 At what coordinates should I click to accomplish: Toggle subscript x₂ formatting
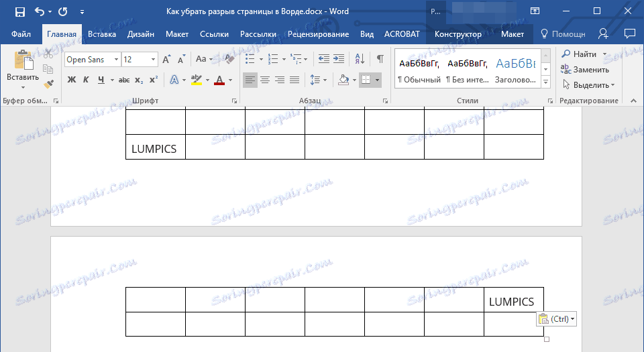pos(139,80)
